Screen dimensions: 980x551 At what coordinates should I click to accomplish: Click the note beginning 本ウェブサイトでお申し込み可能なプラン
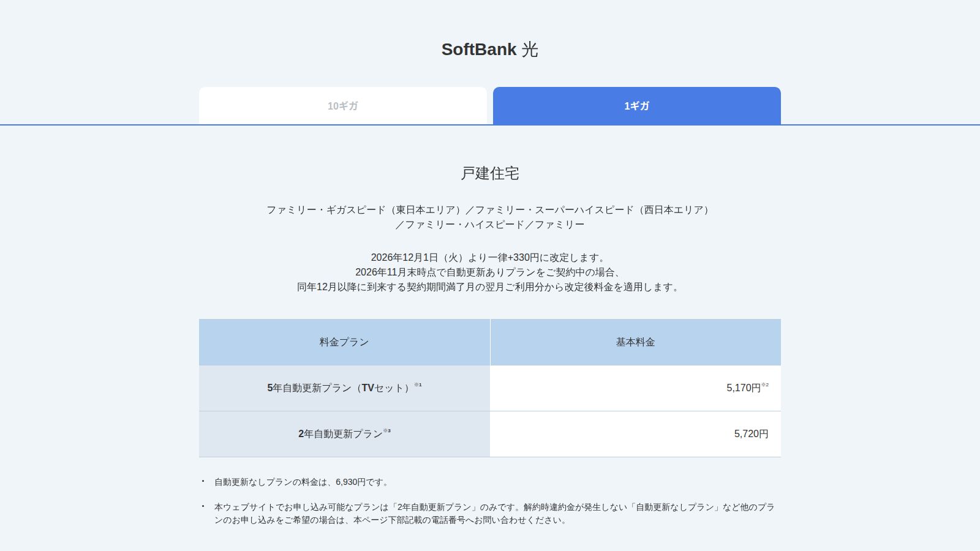click(x=494, y=514)
